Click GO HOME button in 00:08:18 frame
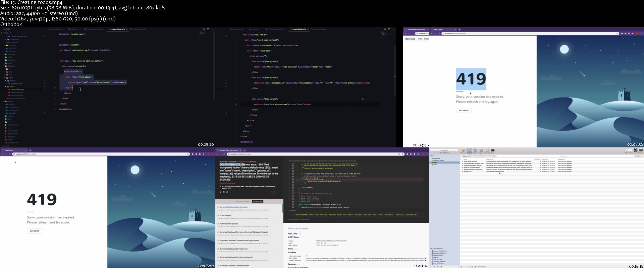The width and height of the screenshot is (644, 268). 35,231
